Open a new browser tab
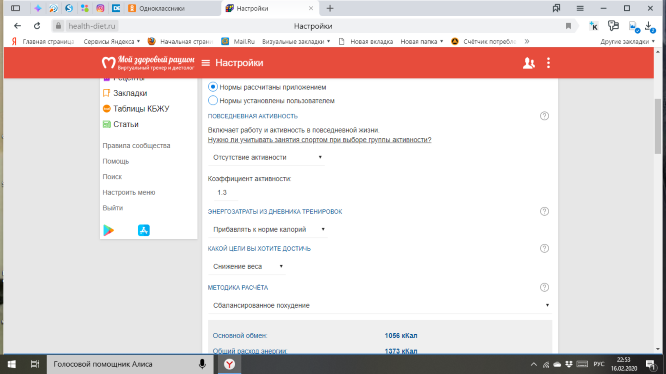 (x=330, y=8)
